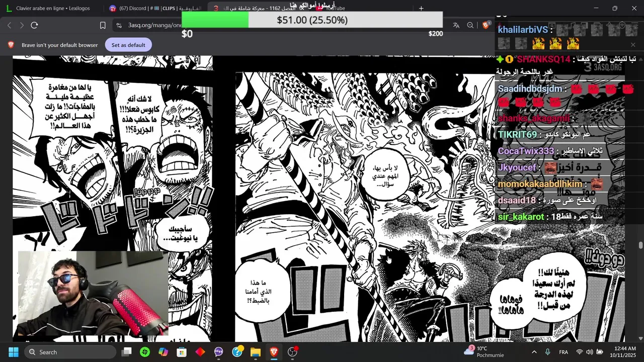Switch to the Discord CLIPS tab
This screenshot has height=362, width=644.
(x=154, y=8)
